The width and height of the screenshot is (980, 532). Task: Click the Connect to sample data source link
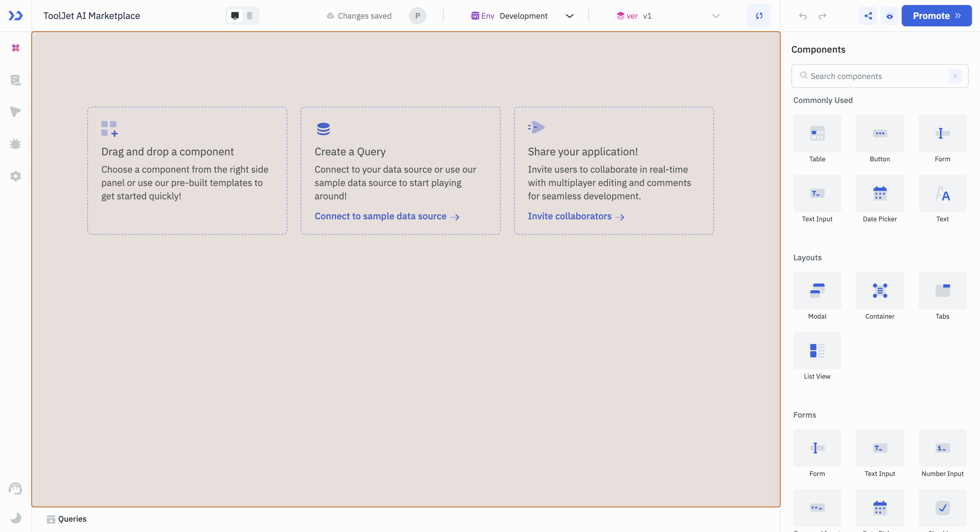[380, 216]
